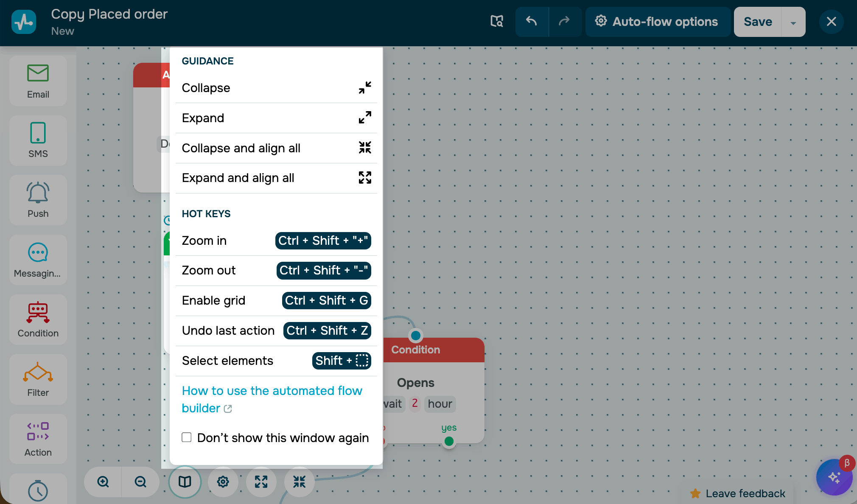Viewport: 857px width, 504px height.
Task: Click green yes connector on Condition node
Action: 449,442
